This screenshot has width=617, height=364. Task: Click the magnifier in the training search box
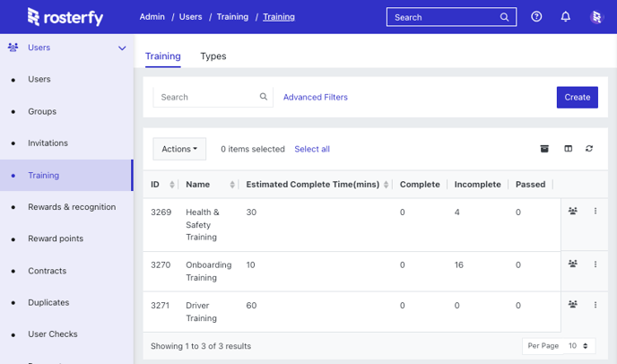[x=264, y=97]
